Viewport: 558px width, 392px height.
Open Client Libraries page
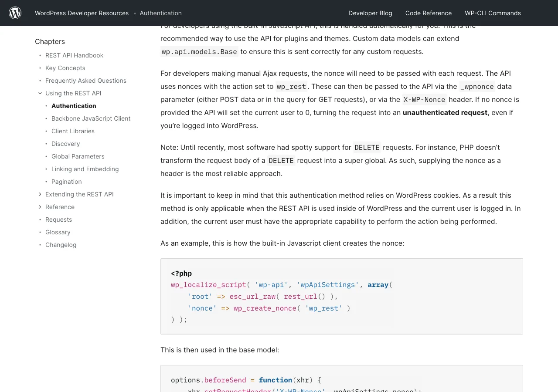point(73,131)
